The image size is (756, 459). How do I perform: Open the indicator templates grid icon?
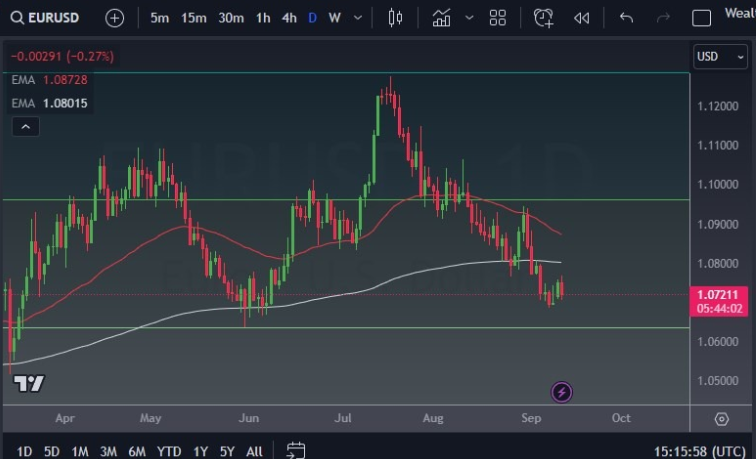click(x=497, y=18)
